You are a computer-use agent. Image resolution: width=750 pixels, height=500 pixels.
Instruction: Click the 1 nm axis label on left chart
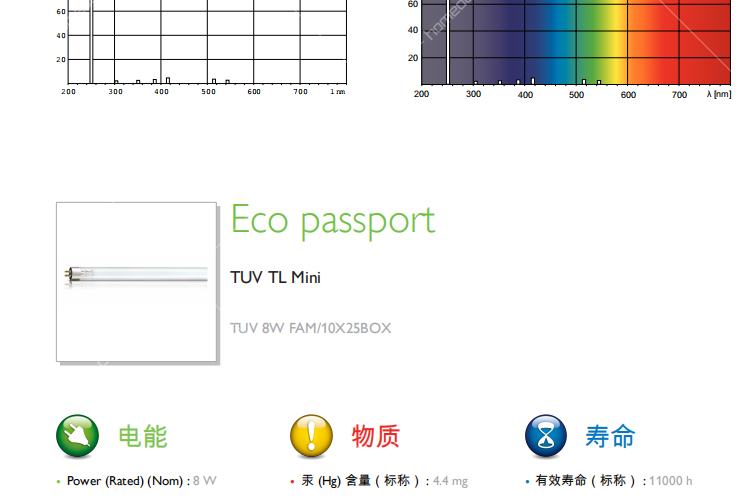pos(338,91)
